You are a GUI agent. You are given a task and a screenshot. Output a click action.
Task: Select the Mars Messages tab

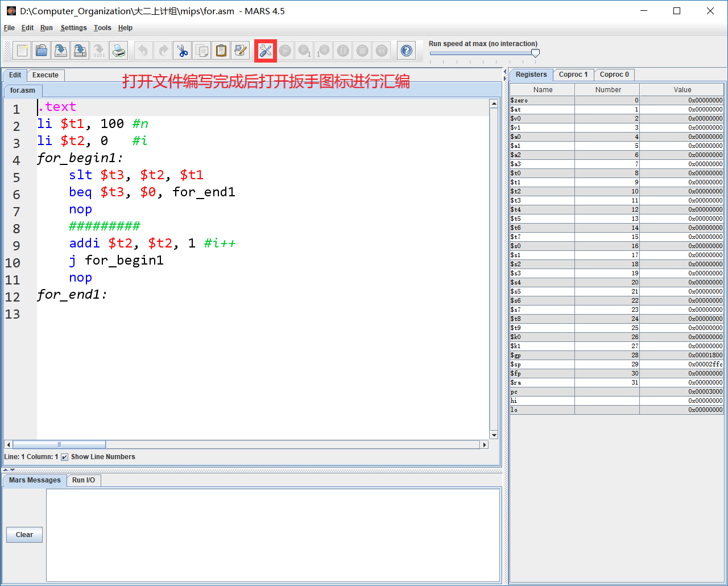[x=35, y=480]
